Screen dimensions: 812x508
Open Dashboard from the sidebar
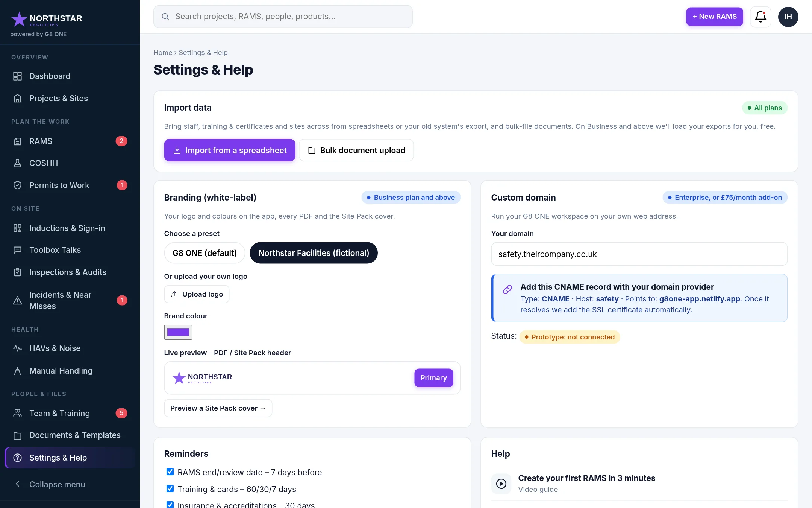tap(70, 76)
